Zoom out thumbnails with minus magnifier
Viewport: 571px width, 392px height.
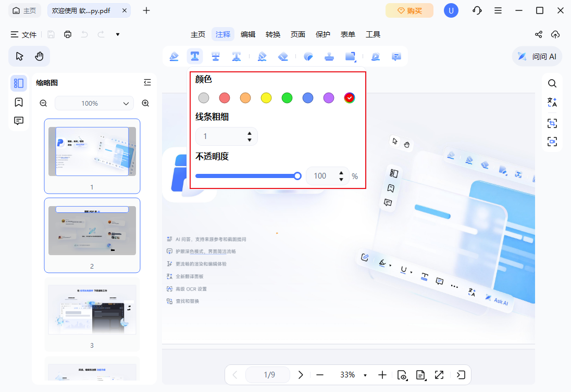[x=43, y=104]
